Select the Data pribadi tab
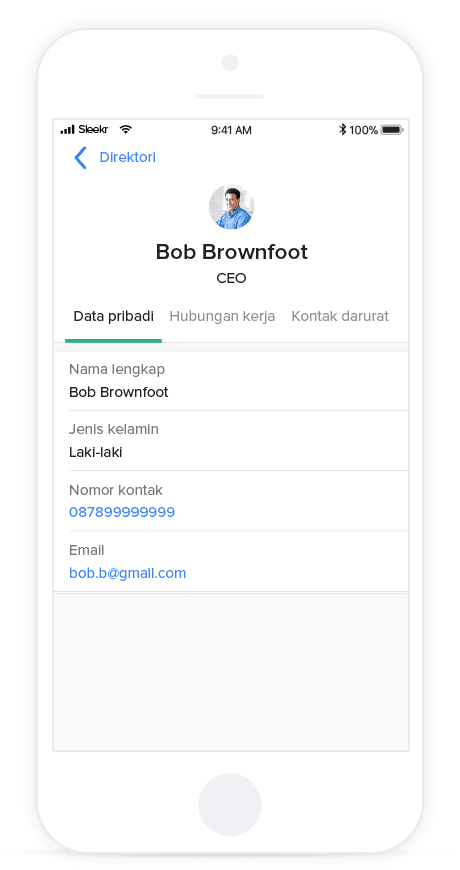Image resolution: width=460 pixels, height=870 pixels. [x=114, y=316]
